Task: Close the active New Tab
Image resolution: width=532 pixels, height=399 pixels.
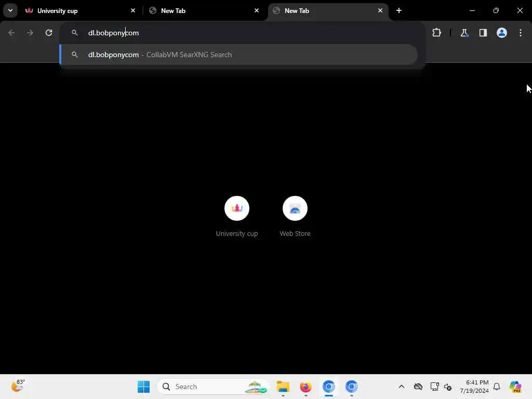Action: [x=380, y=10]
